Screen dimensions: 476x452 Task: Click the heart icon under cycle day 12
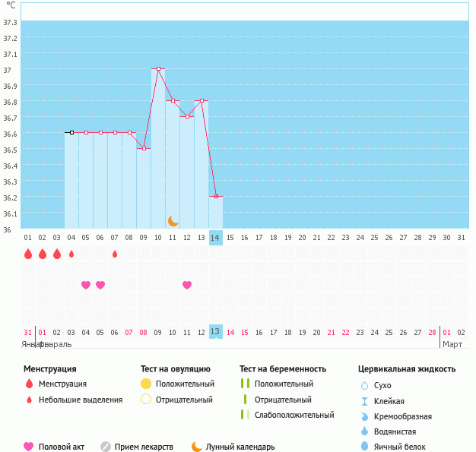tap(187, 285)
